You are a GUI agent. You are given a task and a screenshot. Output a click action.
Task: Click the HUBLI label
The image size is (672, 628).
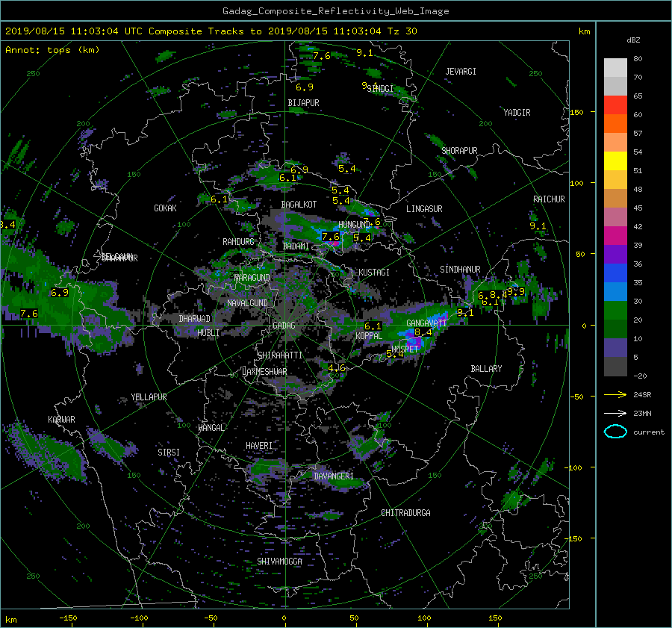(x=208, y=333)
